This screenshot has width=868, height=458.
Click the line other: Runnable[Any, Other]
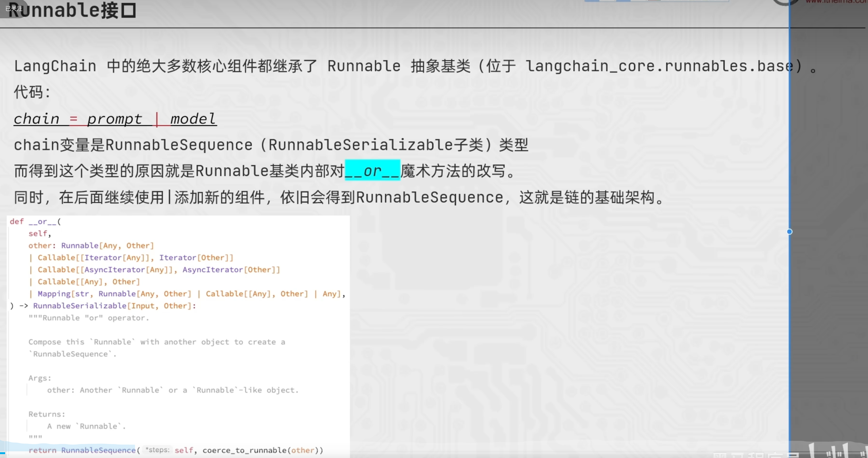pos(91,246)
